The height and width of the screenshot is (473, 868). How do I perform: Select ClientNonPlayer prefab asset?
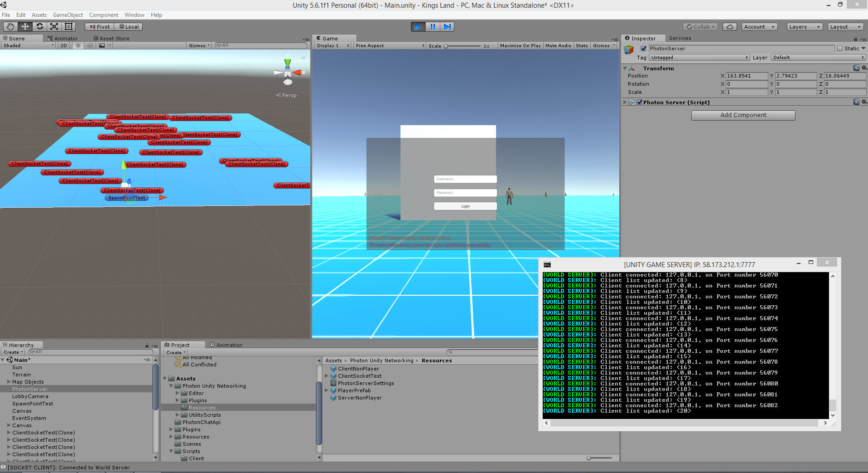358,369
